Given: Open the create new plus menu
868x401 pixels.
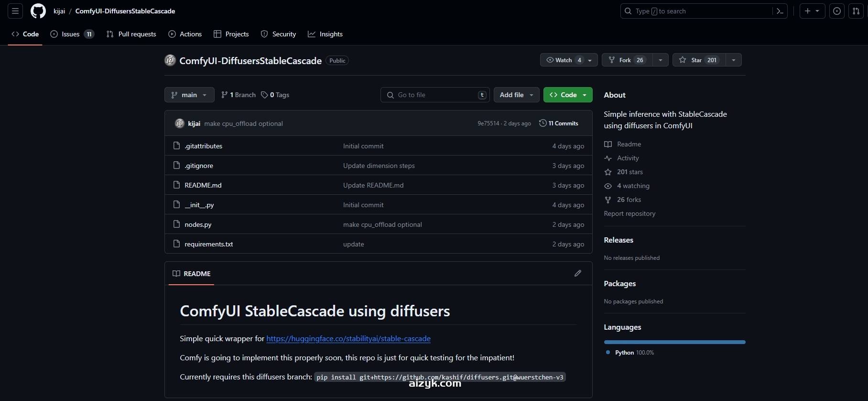Looking at the screenshot, I should pyautogui.click(x=812, y=11).
